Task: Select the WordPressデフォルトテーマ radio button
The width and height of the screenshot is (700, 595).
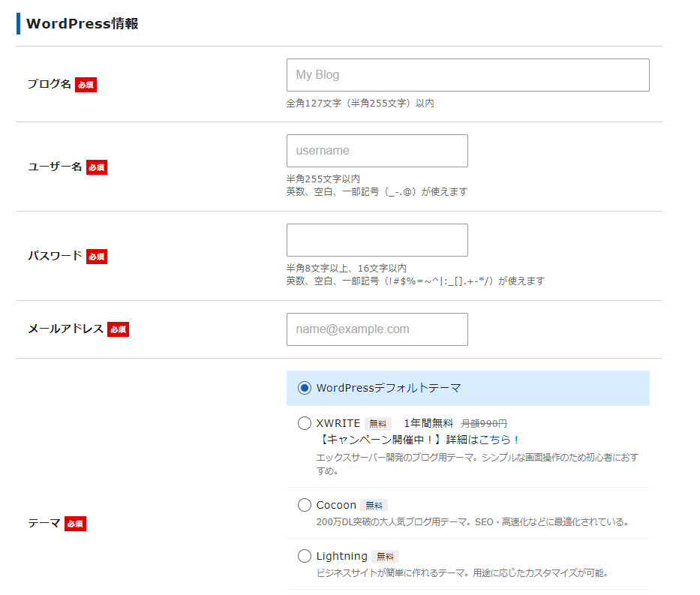Action: coord(305,388)
